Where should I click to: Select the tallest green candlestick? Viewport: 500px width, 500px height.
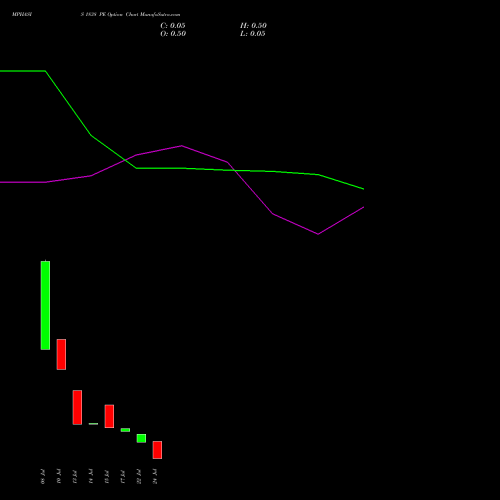[x=45, y=305]
